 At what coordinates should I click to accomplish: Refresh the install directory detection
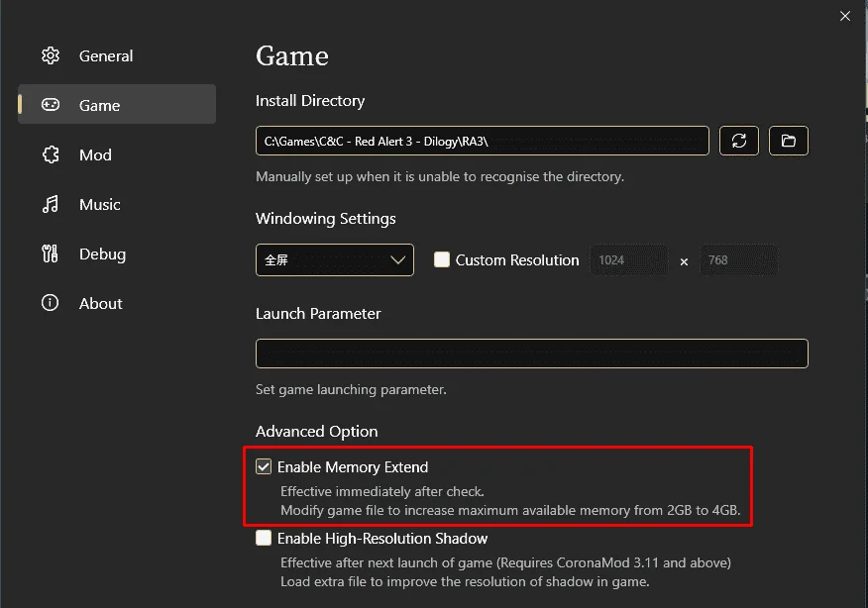pos(739,141)
